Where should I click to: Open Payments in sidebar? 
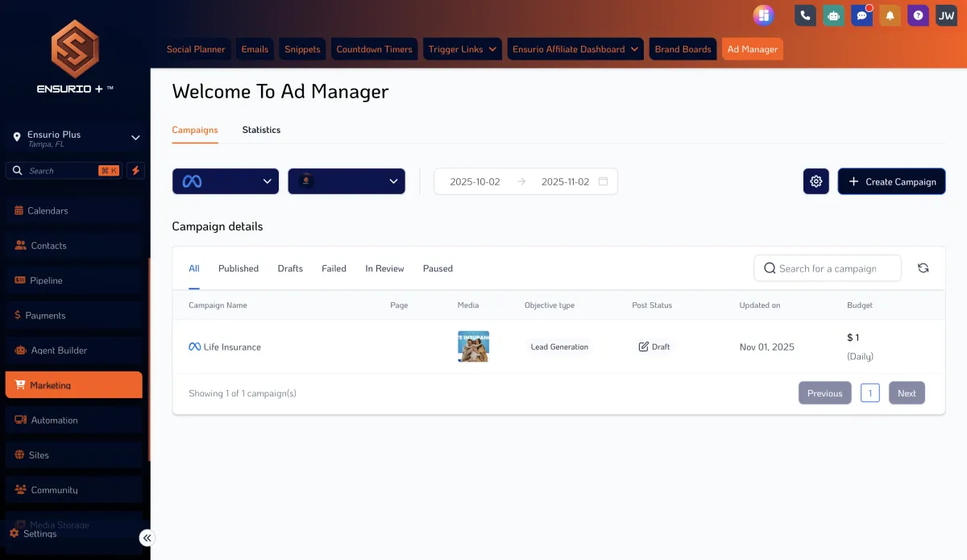(74, 315)
